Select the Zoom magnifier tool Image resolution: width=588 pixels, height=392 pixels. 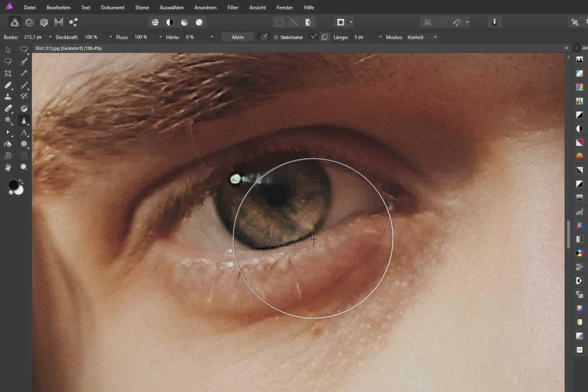pos(24,168)
